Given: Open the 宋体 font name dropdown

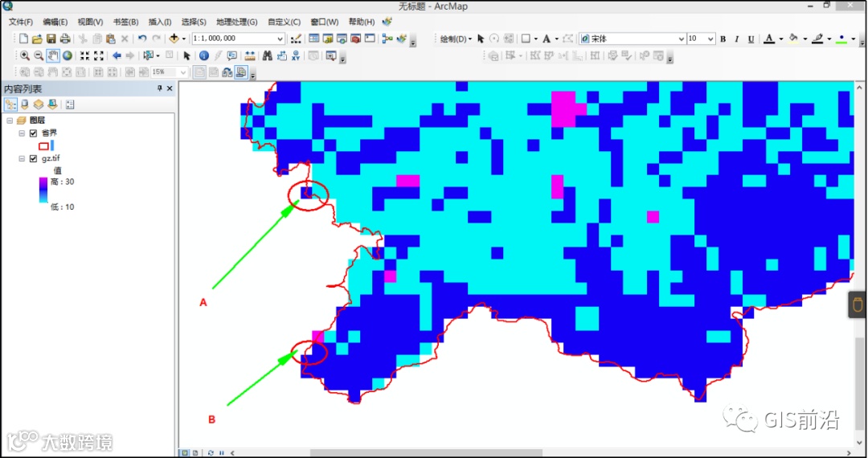Looking at the screenshot, I should [682, 39].
